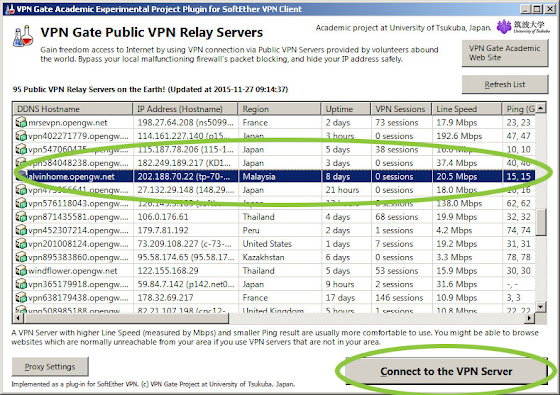Click the 8 days uptime cell

tap(338, 176)
